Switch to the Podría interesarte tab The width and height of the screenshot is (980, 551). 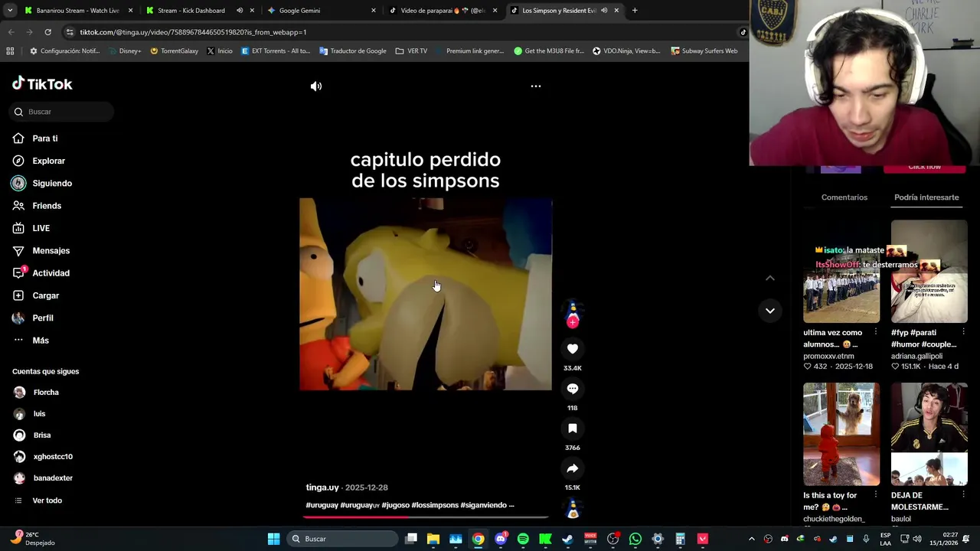click(x=926, y=197)
